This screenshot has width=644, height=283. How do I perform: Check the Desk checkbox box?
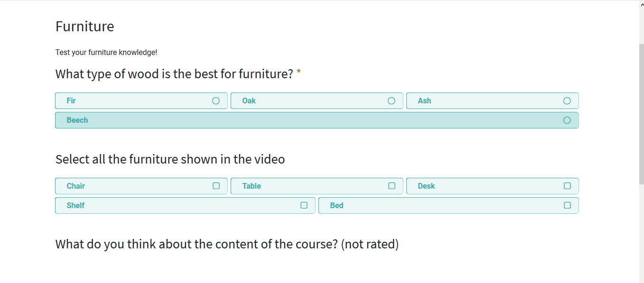[x=568, y=186]
